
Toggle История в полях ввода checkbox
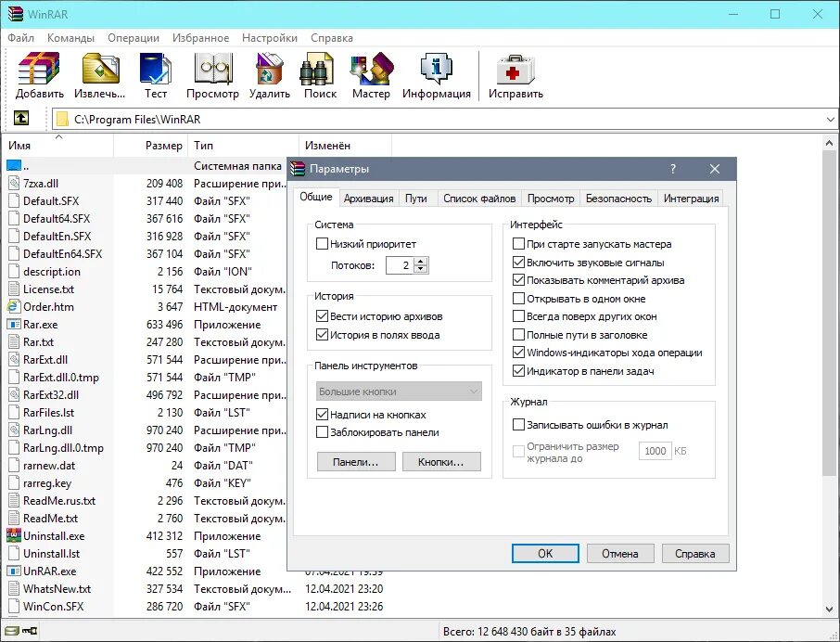point(322,335)
